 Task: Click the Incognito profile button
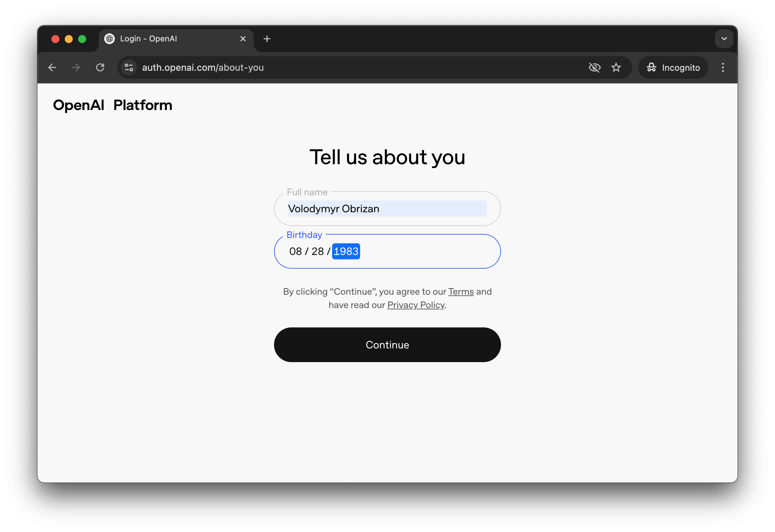[673, 67]
